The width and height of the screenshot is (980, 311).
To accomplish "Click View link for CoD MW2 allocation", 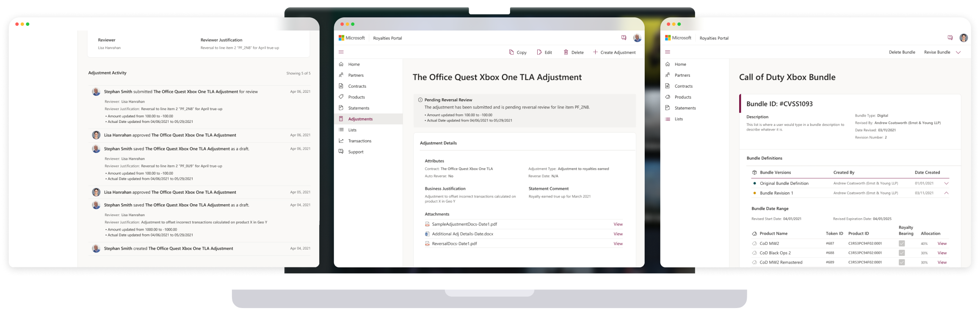I will click(x=942, y=244).
